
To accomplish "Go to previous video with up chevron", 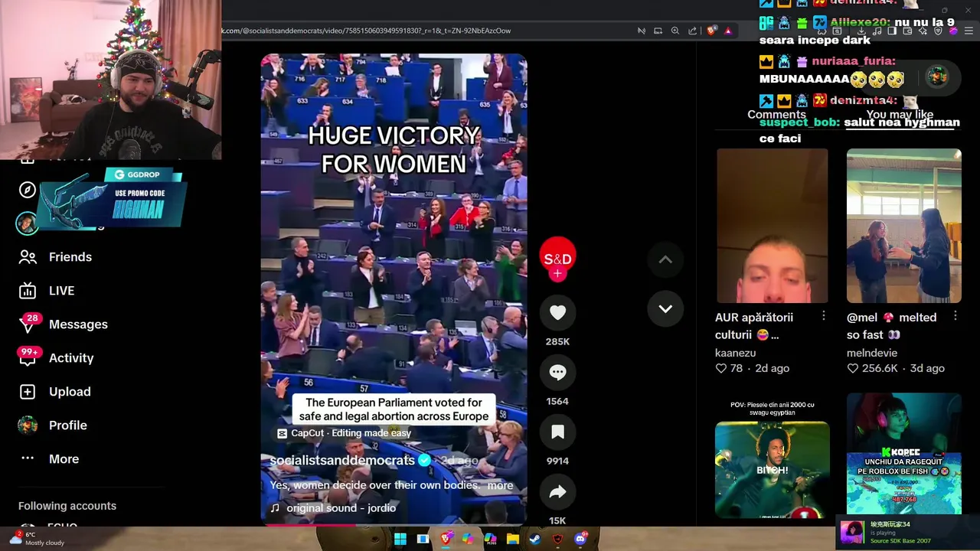I will [665, 259].
